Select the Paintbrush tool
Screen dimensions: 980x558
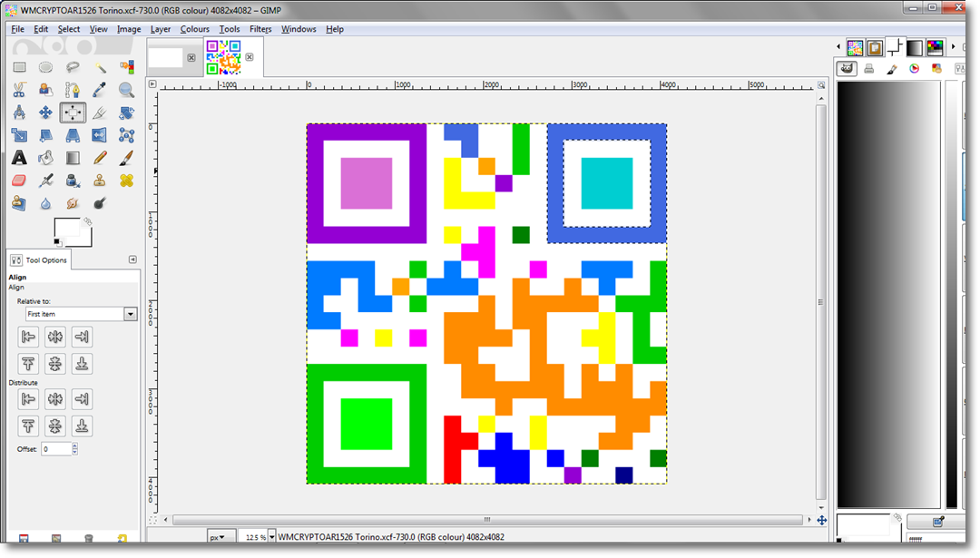click(126, 158)
